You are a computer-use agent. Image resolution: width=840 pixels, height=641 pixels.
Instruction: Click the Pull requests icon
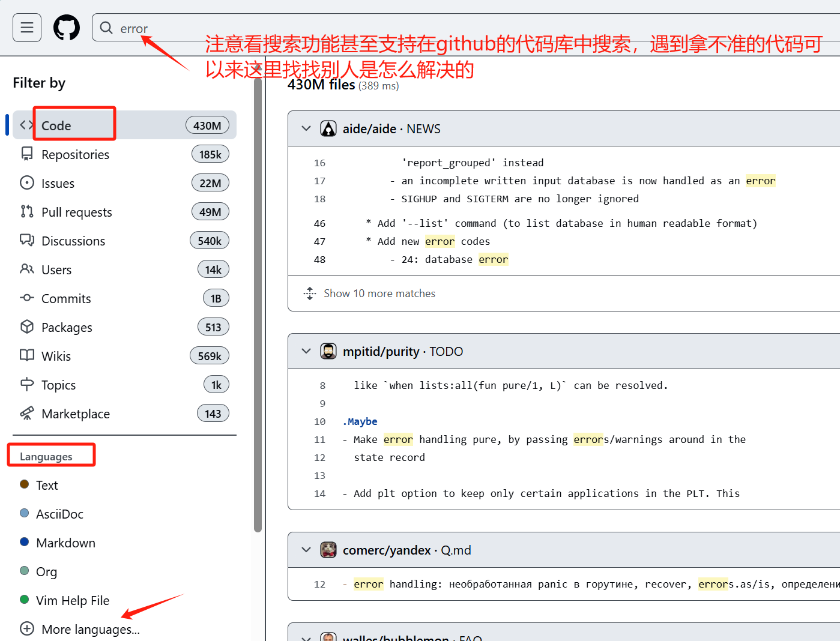pyautogui.click(x=27, y=211)
